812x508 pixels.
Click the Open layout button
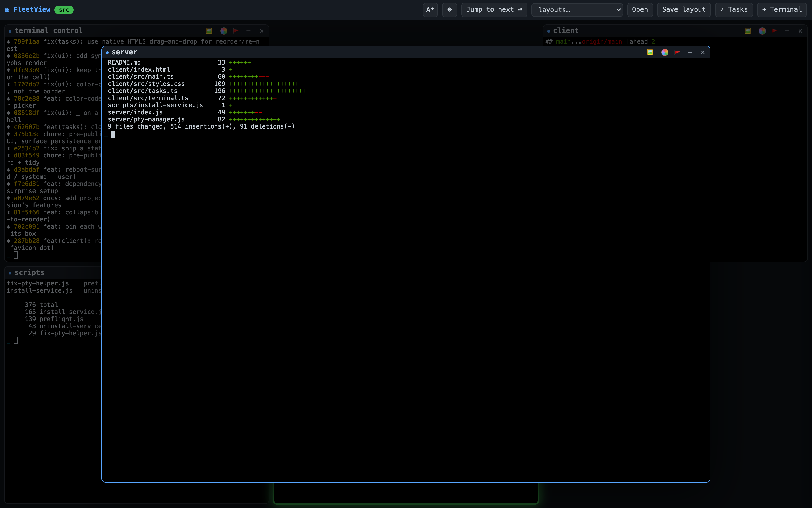[640, 10]
